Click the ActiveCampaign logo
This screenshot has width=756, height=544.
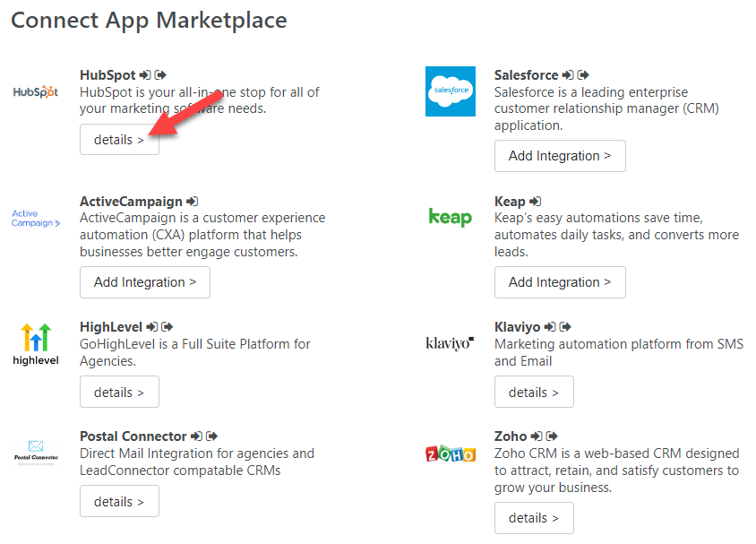(x=36, y=218)
